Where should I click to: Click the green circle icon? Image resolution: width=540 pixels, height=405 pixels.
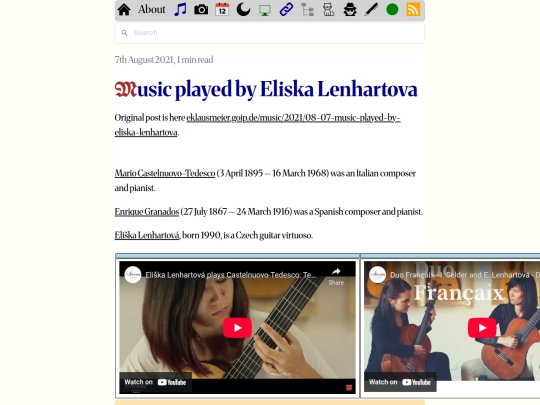(x=392, y=10)
